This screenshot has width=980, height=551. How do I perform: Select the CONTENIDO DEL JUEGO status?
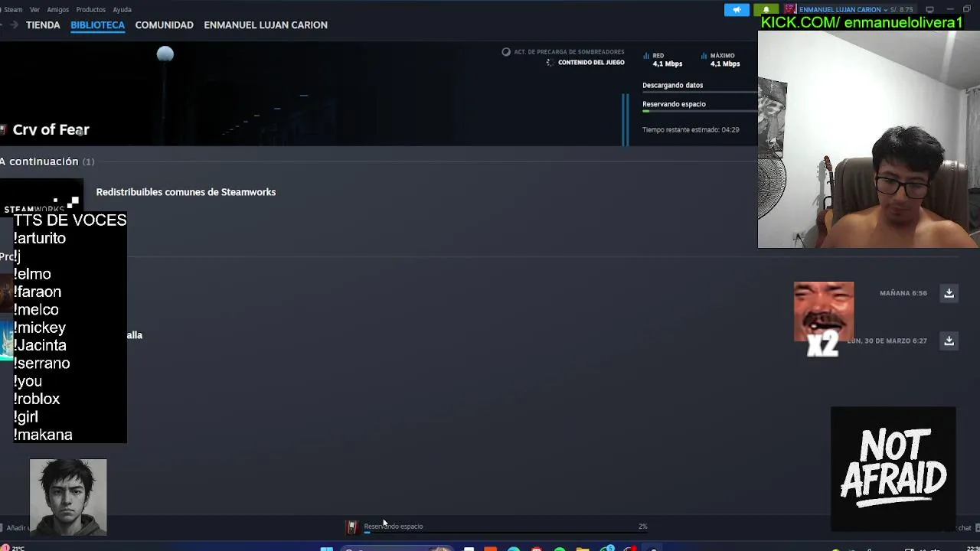pyautogui.click(x=591, y=63)
